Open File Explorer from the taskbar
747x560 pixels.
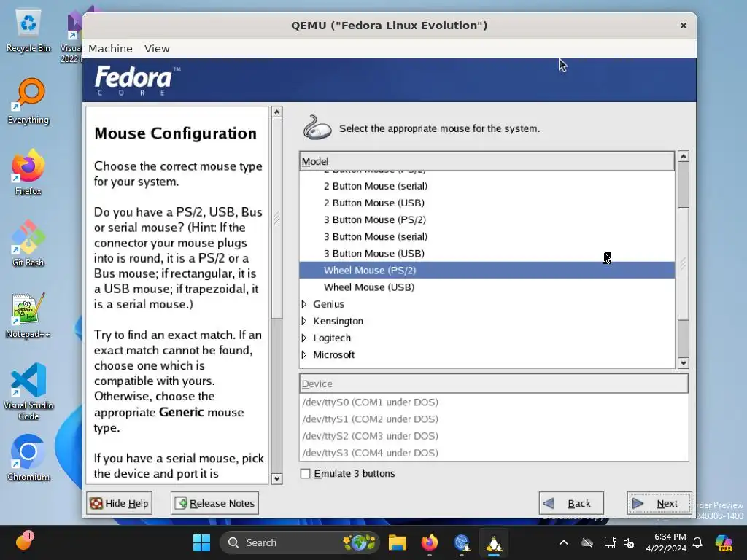(x=397, y=542)
